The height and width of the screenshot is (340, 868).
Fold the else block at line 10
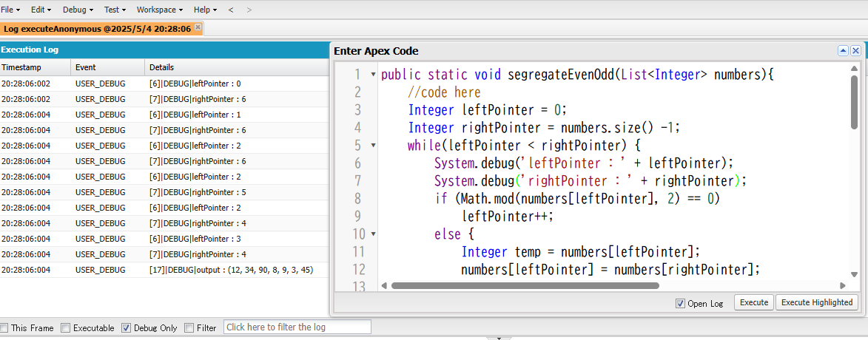pyautogui.click(x=373, y=234)
